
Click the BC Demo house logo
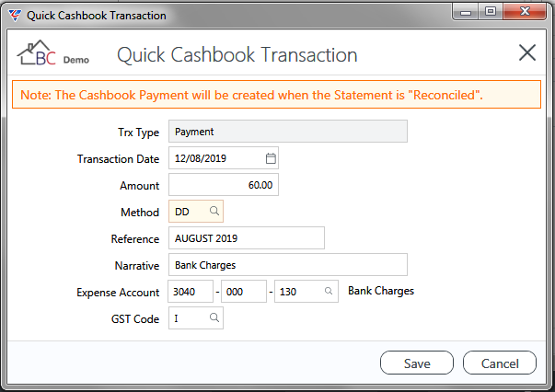point(53,53)
